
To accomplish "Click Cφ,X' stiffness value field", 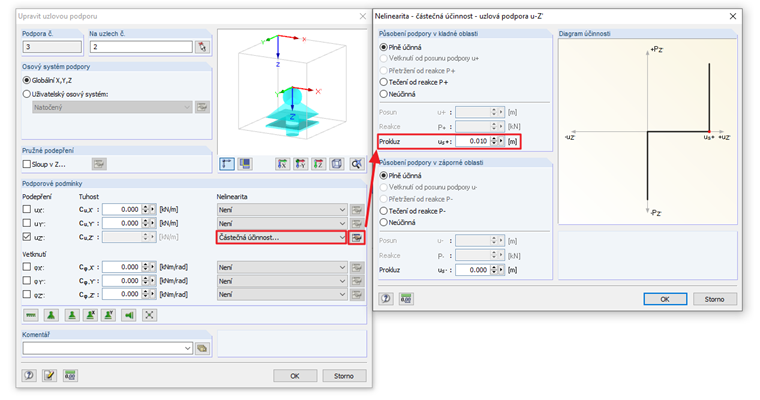I will (x=122, y=267).
